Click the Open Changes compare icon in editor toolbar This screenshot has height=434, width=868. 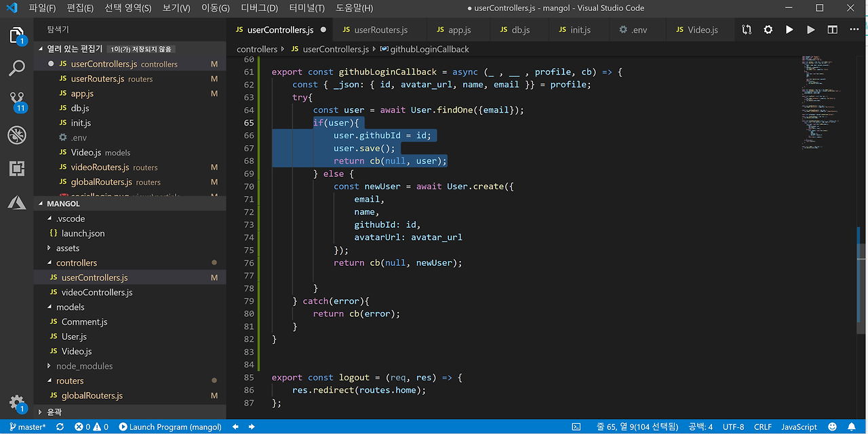coord(747,30)
